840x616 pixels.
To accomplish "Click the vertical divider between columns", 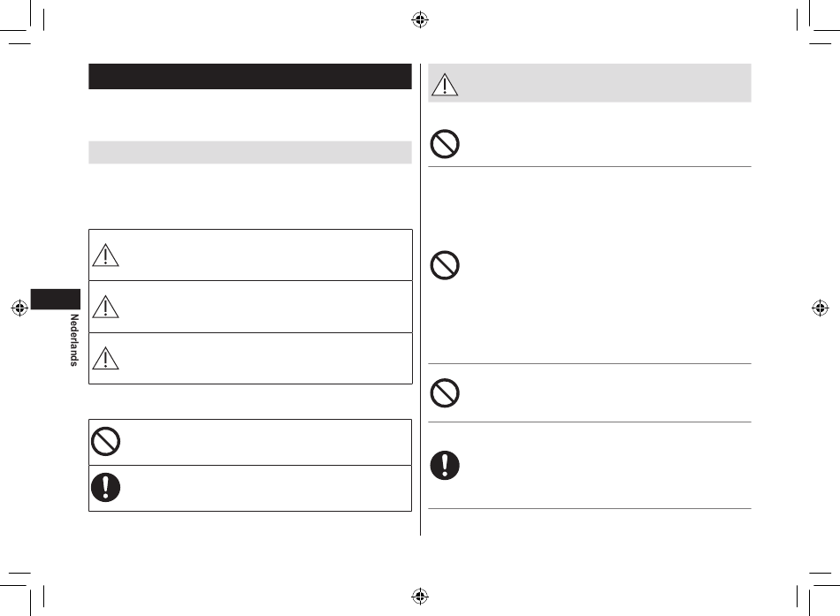I will pyautogui.click(x=421, y=300).
